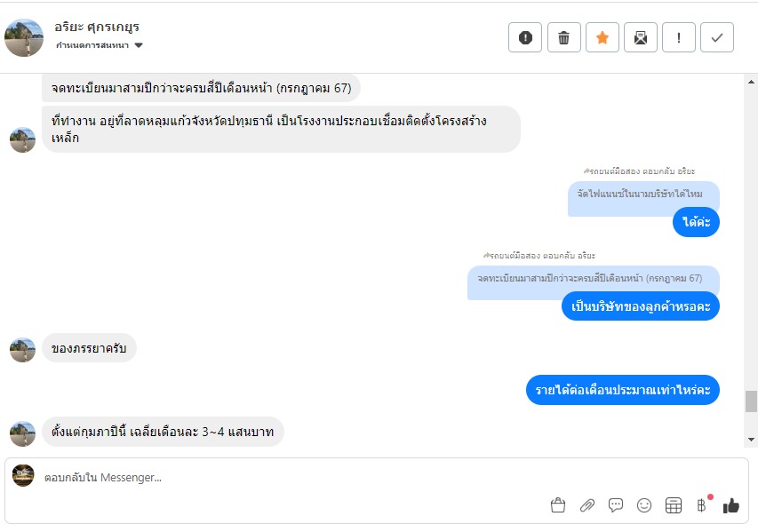This screenshot has height=532, width=758.
Task: Click the scrollbar up arrow
Action: tap(751, 81)
